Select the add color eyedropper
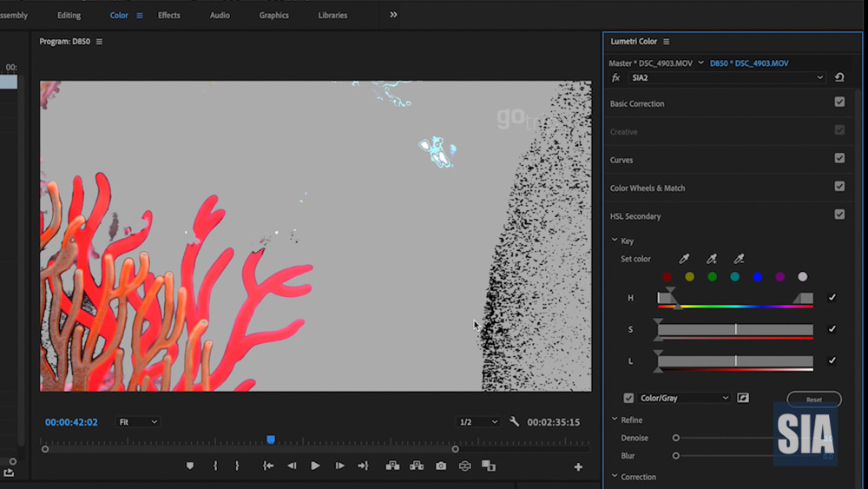This screenshot has height=489, width=868. pos(712,259)
